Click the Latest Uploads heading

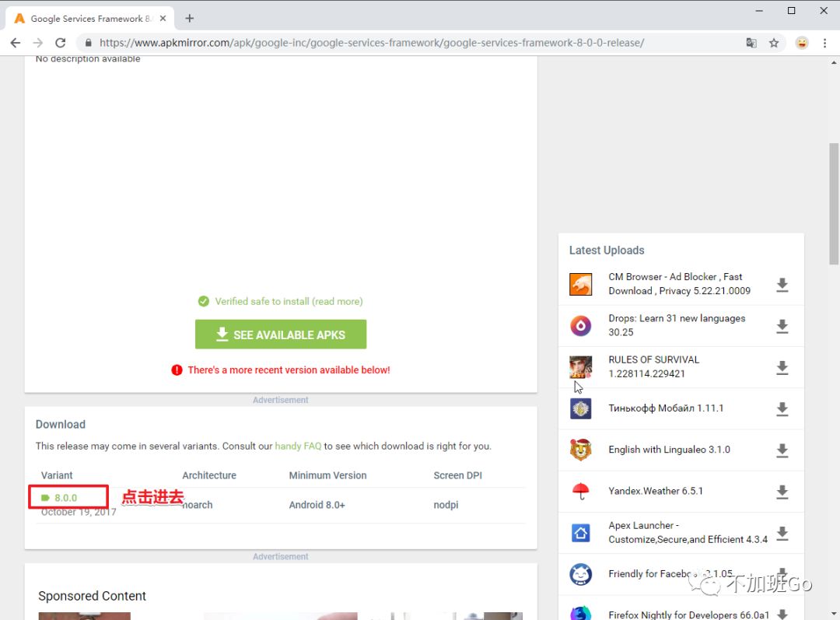607,250
